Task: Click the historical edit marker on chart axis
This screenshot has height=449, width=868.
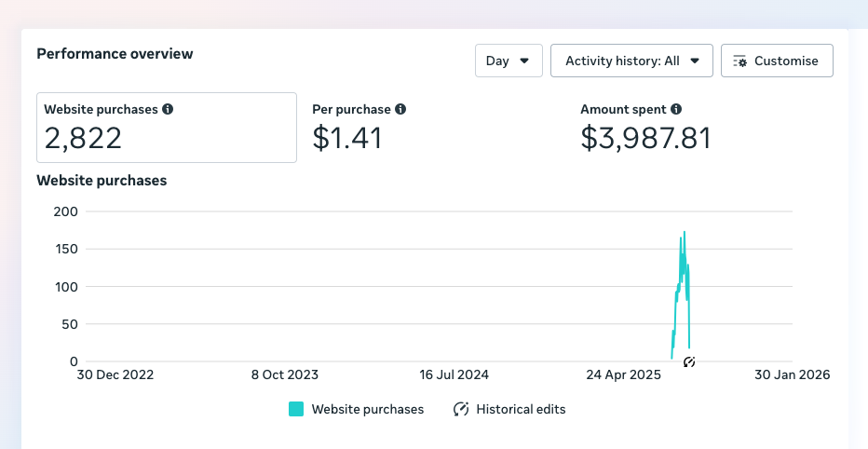Action: tap(689, 361)
